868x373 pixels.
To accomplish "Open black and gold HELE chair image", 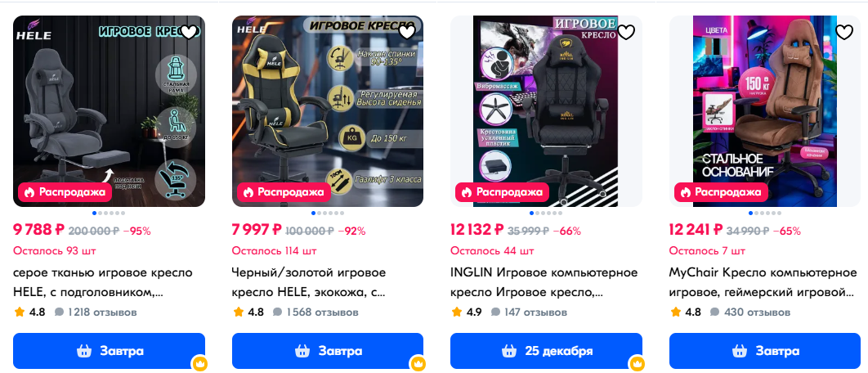I will click(x=328, y=111).
